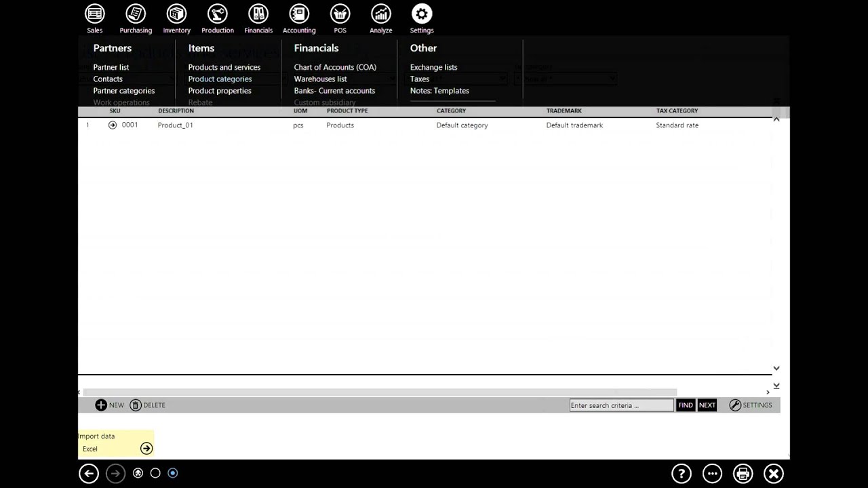This screenshot has height=488, width=868.
Task: Open Taxes from the Other menu
Action: tap(420, 79)
